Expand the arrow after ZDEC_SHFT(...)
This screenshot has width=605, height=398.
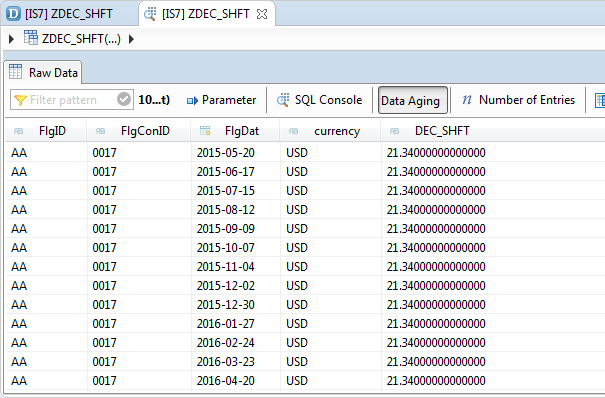[131, 39]
